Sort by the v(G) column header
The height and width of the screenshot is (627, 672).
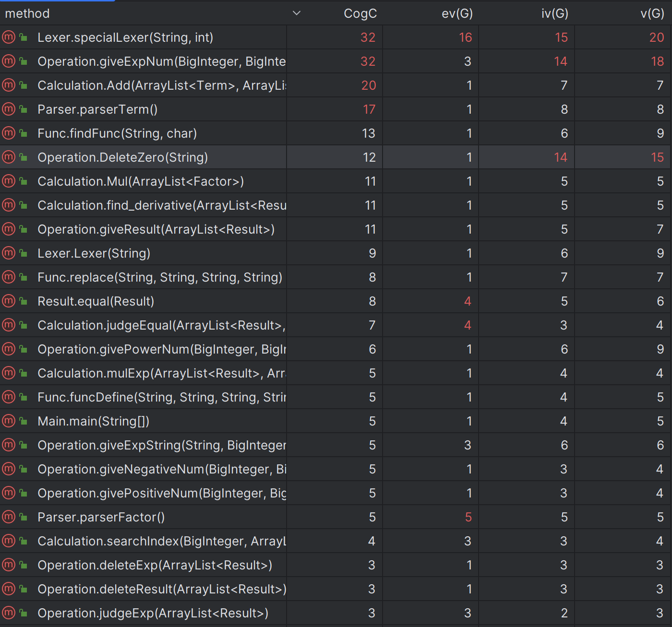pyautogui.click(x=652, y=13)
